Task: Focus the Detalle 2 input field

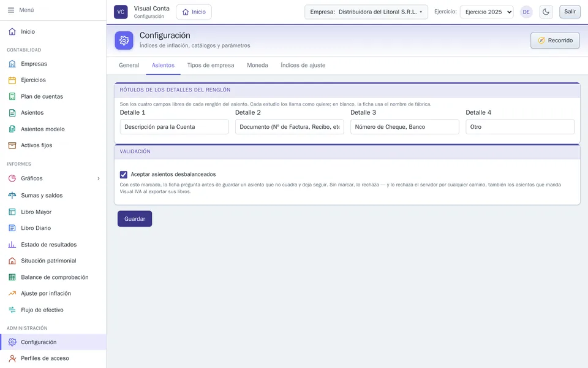Action: [290, 127]
